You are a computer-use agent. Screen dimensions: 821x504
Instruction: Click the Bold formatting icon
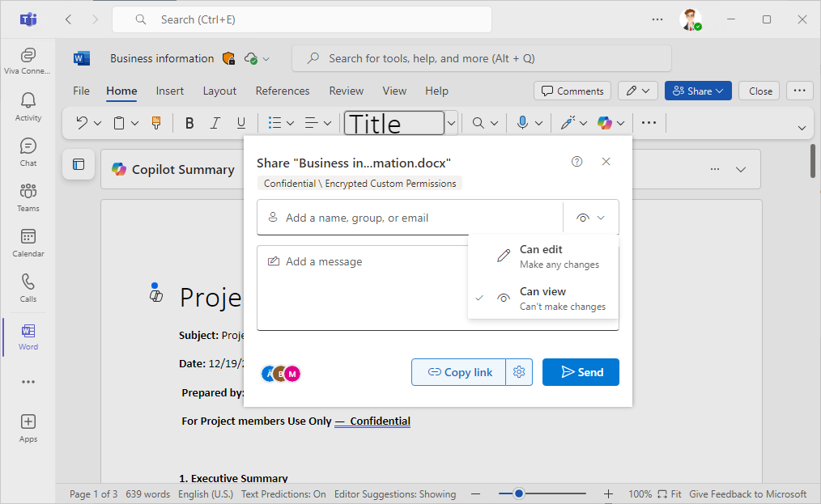(x=189, y=123)
